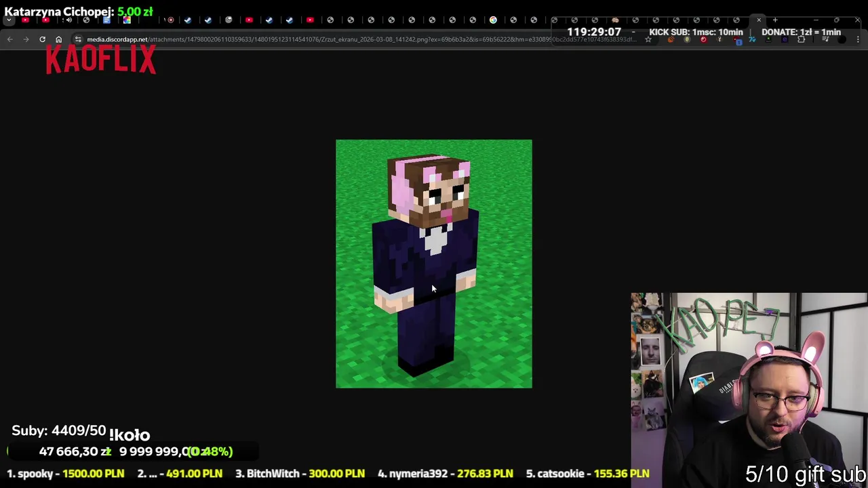Switch to the Google 'G' tab

(493, 20)
